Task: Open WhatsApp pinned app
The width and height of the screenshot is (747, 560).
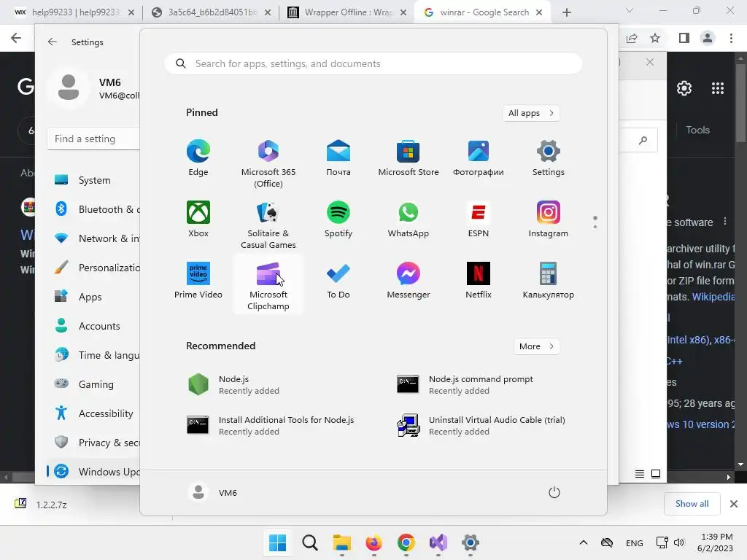Action: pos(409,219)
